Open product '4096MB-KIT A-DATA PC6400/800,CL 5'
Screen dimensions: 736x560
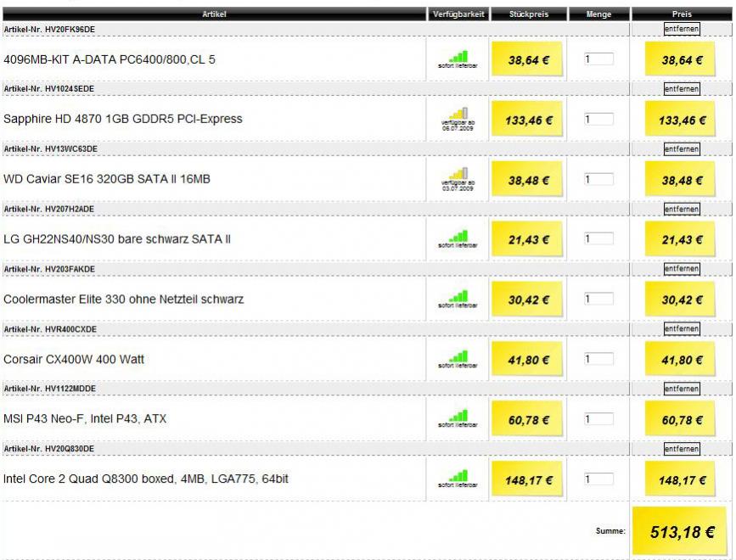[110, 59]
